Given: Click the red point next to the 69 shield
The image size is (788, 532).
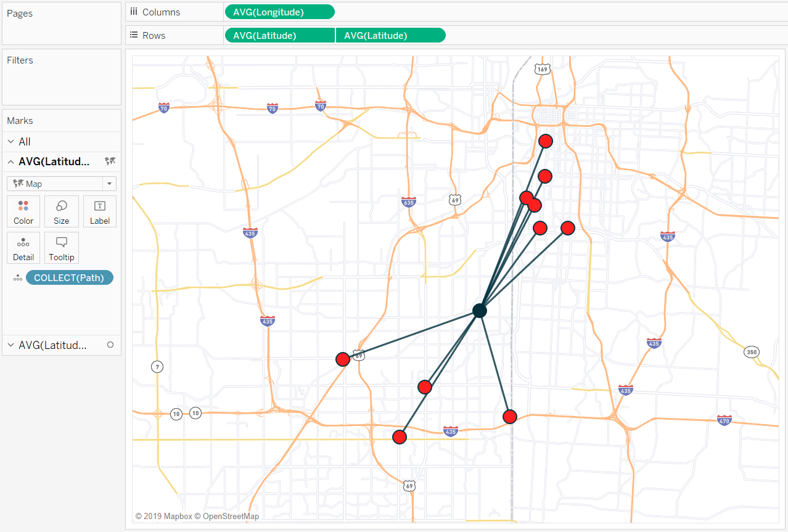Looking at the screenshot, I should (x=343, y=359).
